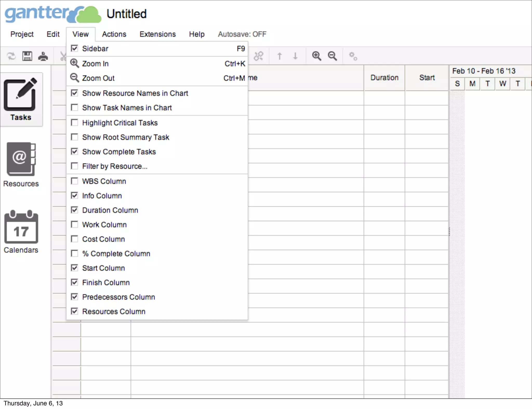Click the Unlink tasks toolbar icon
The height and width of the screenshot is (409, 532).
pyautogui.click(x=258, y=56)
